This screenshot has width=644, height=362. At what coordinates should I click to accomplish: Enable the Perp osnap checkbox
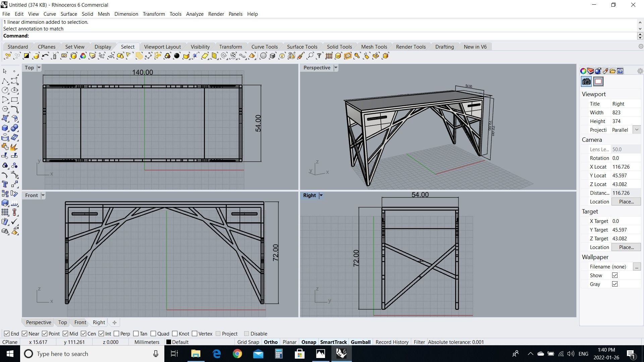(x=116, y=334)
